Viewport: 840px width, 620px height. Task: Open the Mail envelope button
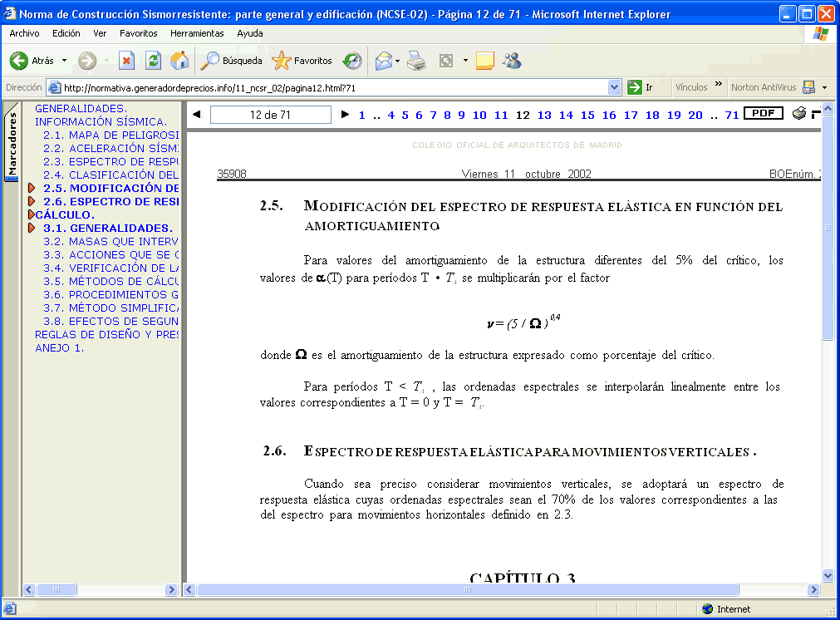pos(384,61)
